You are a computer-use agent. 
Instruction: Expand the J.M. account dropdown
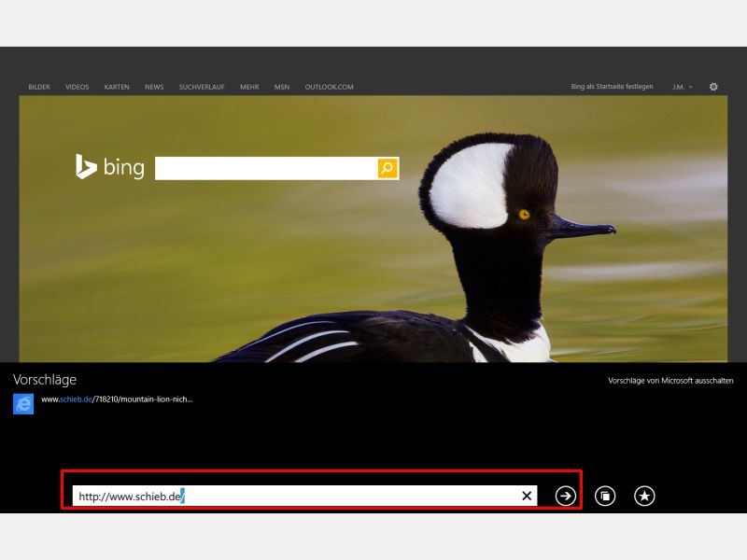pos(683,87)
